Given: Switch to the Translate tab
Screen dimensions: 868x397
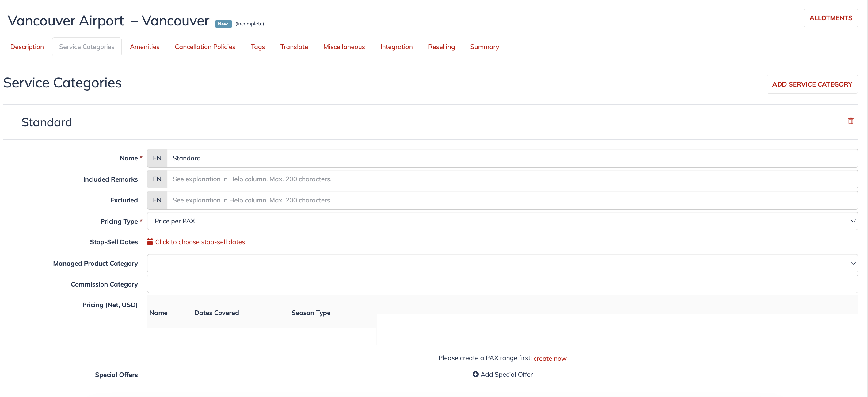Looking at the screenshot, I should click(294, 47).
